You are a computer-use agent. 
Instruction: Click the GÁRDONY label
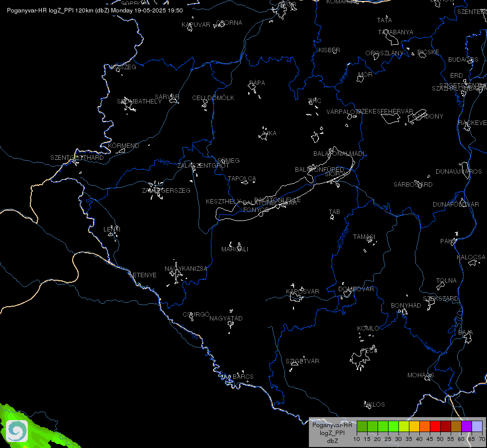[x=428, y=116]
